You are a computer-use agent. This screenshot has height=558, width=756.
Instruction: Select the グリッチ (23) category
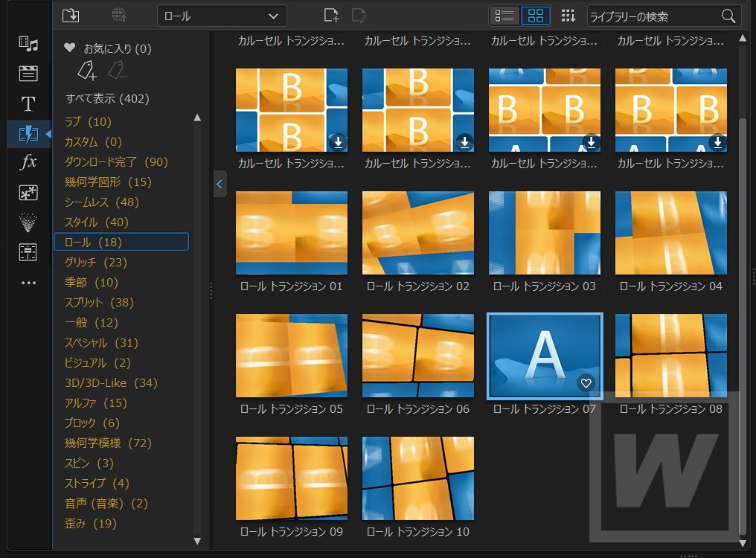(96, 262)
